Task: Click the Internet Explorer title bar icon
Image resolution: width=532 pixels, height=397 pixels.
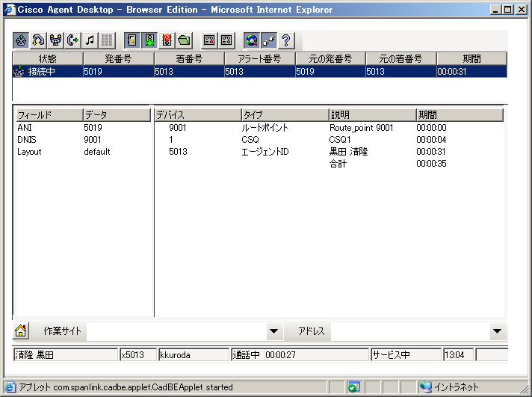Action: (10, 9)
